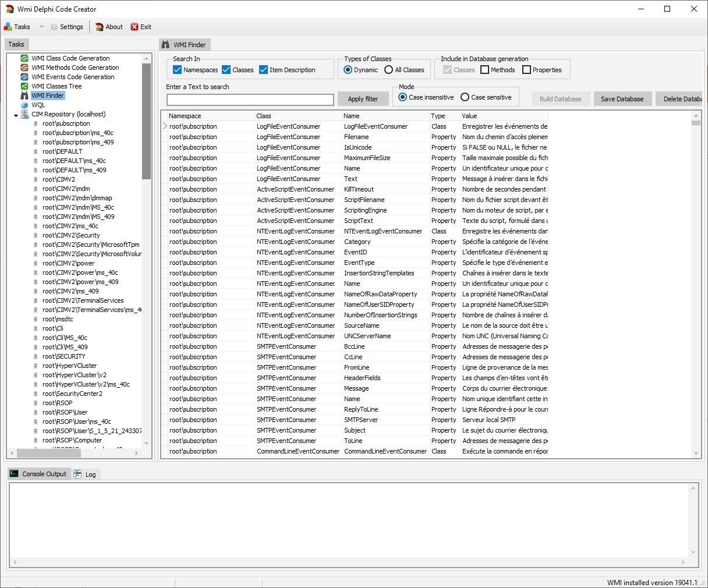Collapse the CIM Repository (localhost) node
Viewport: 708px width, 588px height.
(x=16, y=115)
